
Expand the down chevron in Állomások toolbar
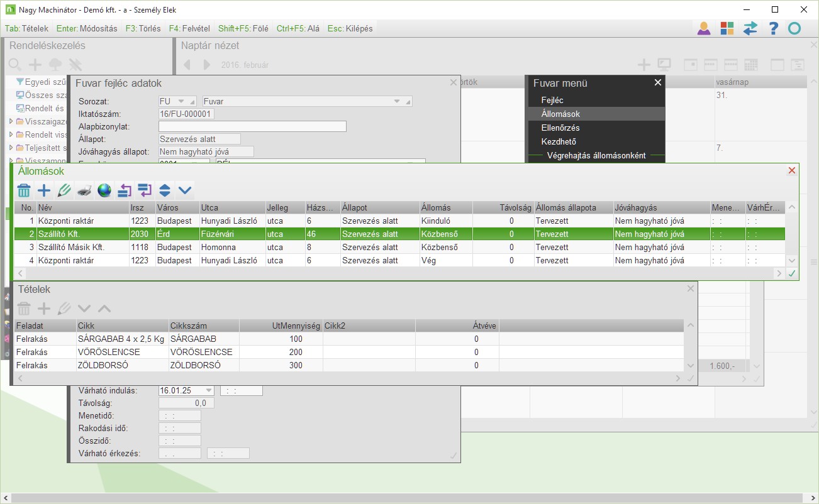pyautogui.click(x=185, y=190)
